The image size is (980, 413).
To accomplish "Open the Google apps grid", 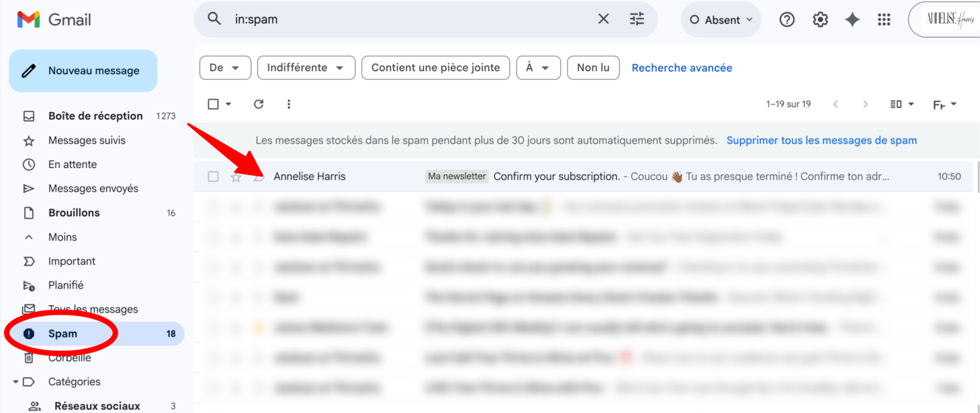I will 884,20.
